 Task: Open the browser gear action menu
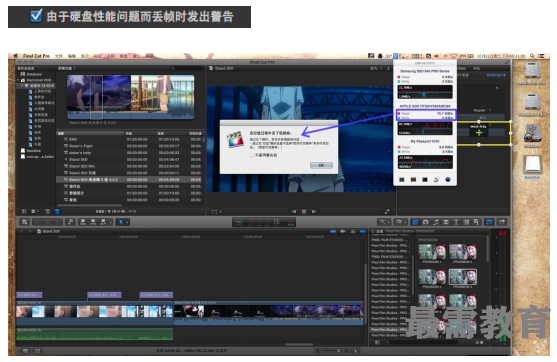click(34, 211)
